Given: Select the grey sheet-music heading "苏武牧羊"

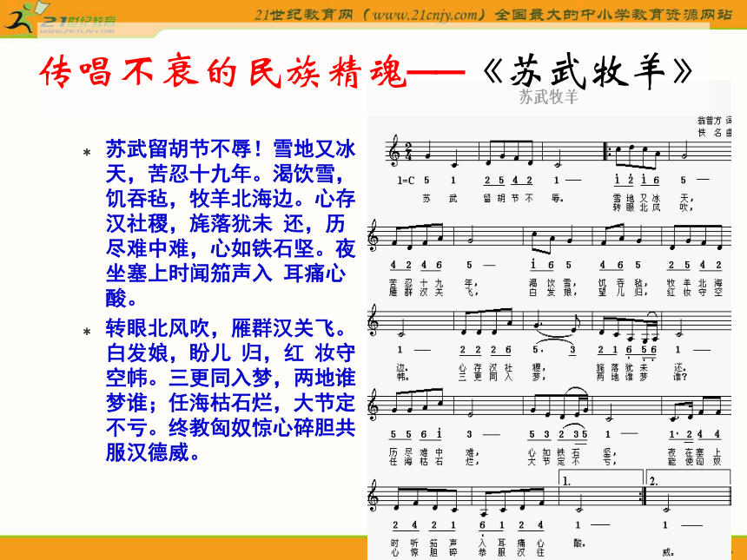Looking at the screenshot, I should click(x=548, y=96).
